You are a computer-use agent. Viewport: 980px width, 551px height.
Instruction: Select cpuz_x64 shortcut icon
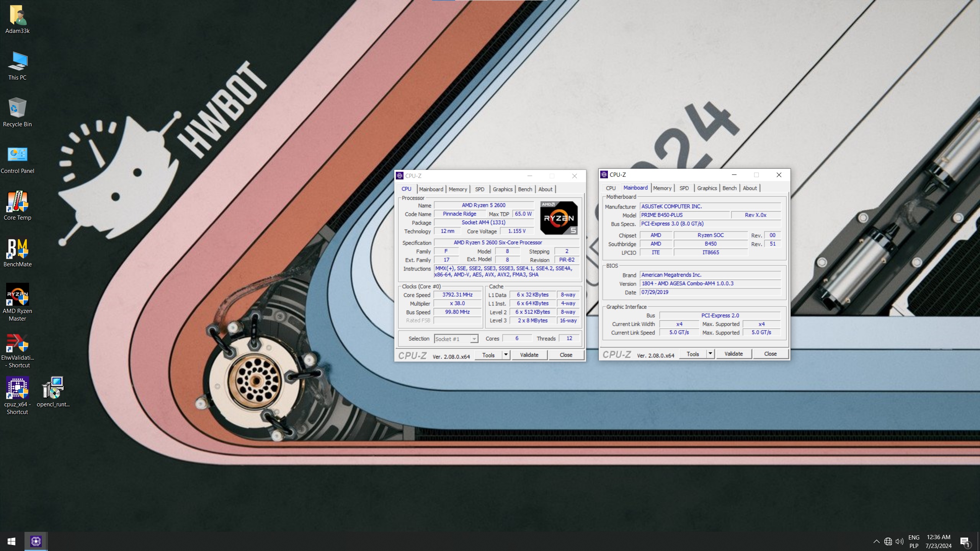point(17,396)
